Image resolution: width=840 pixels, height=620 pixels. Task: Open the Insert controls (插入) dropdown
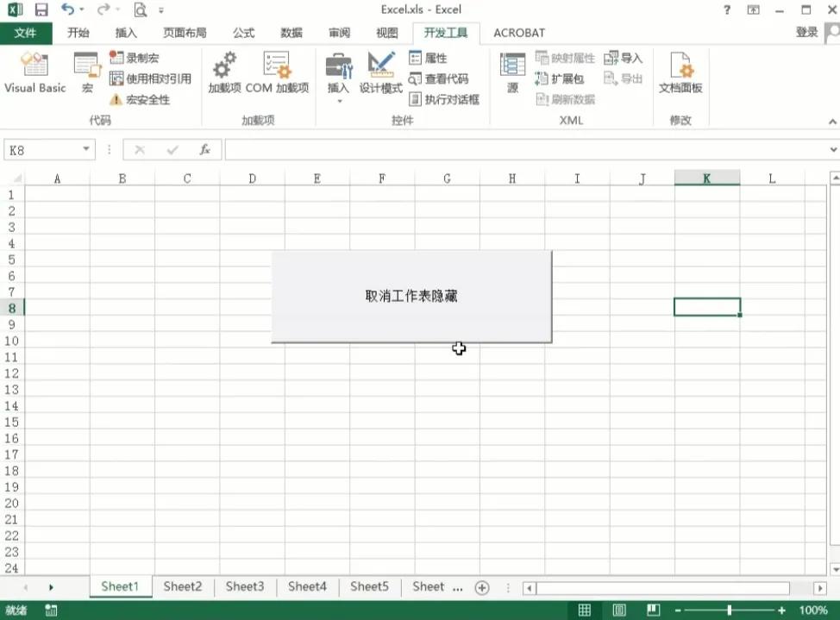click(339, 78)
